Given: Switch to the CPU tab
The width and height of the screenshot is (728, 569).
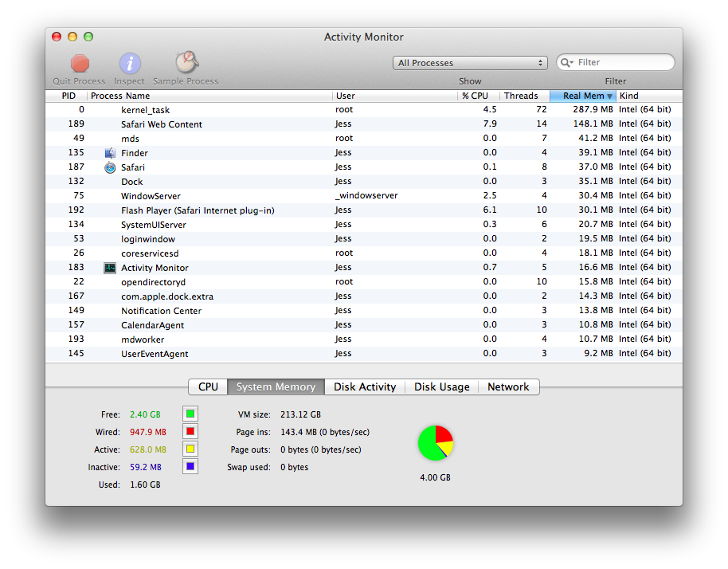Looking at the screenshot, I should 208,387.
